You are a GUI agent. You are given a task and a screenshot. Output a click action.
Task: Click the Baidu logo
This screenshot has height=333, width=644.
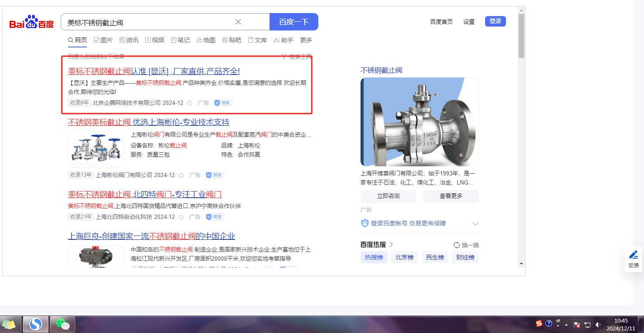click(x=32, y=22)
